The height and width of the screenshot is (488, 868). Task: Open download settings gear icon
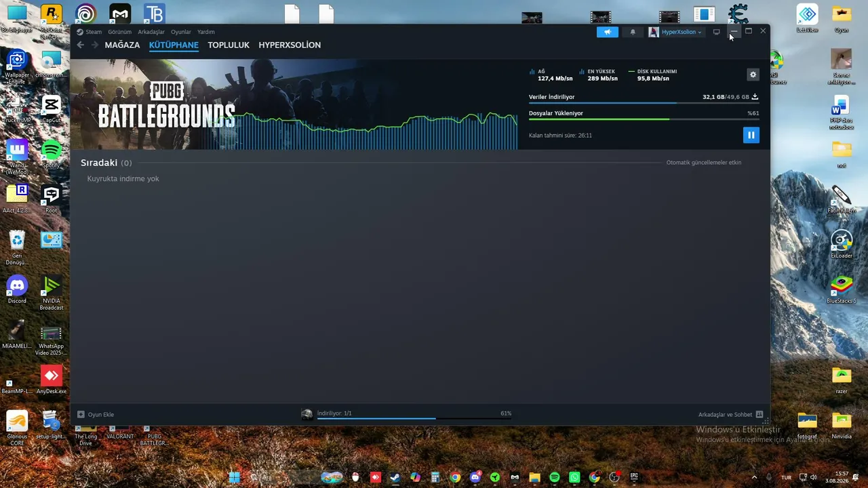753,75
